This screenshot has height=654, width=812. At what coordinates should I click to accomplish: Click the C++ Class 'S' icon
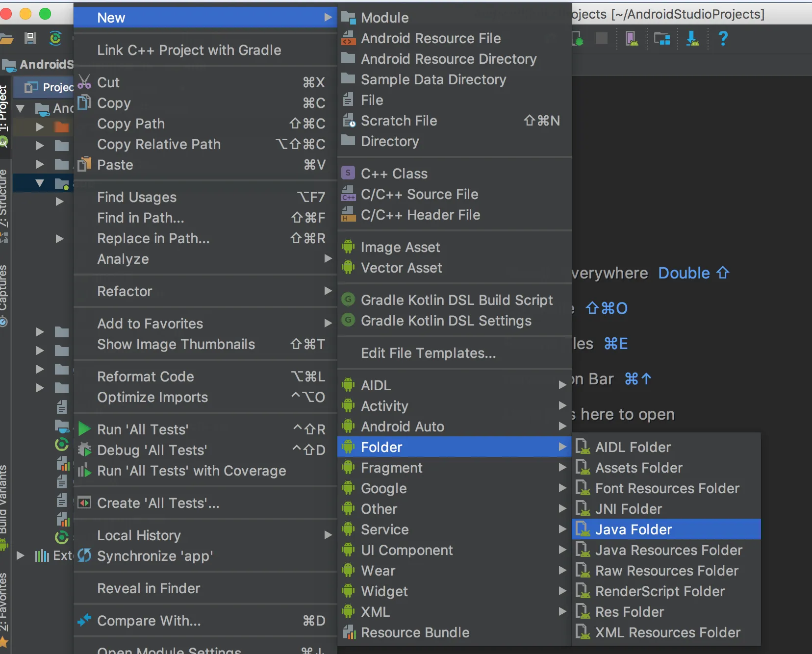tap(348, 173)
